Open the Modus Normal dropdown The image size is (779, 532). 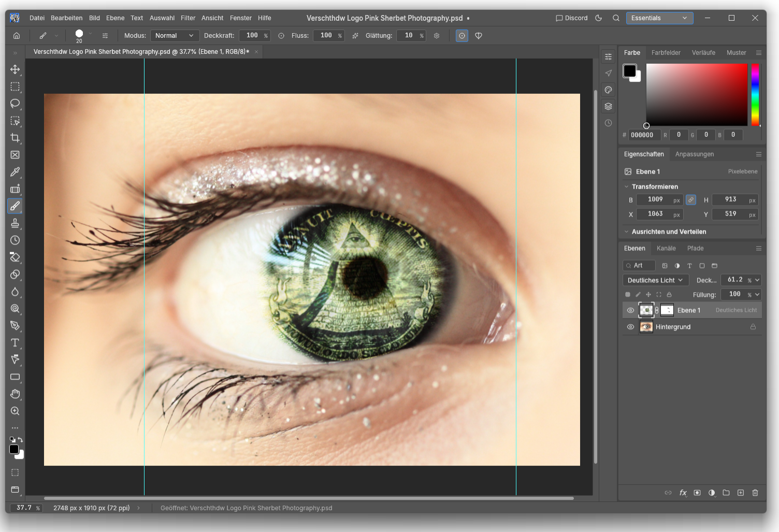pyautogui.click(x=175, y=36)
